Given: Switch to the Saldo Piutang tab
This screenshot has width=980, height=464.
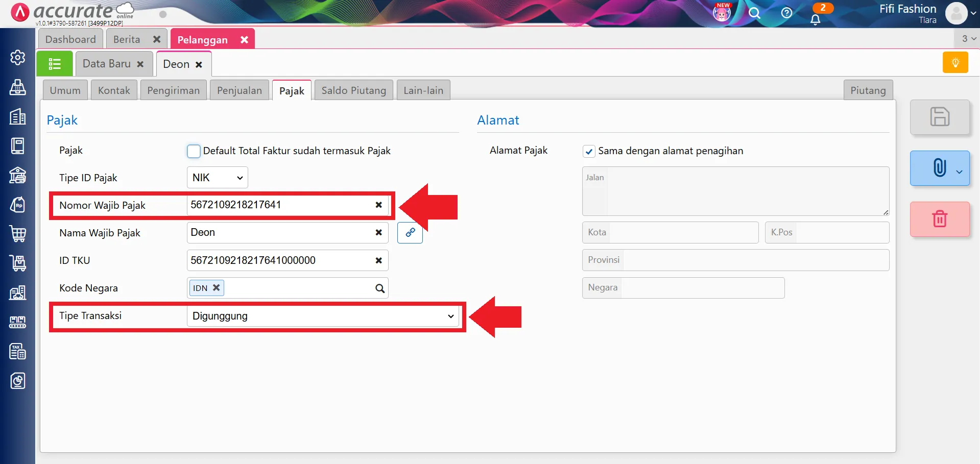Looking at the screenshot, I should (x=354, y=90).
